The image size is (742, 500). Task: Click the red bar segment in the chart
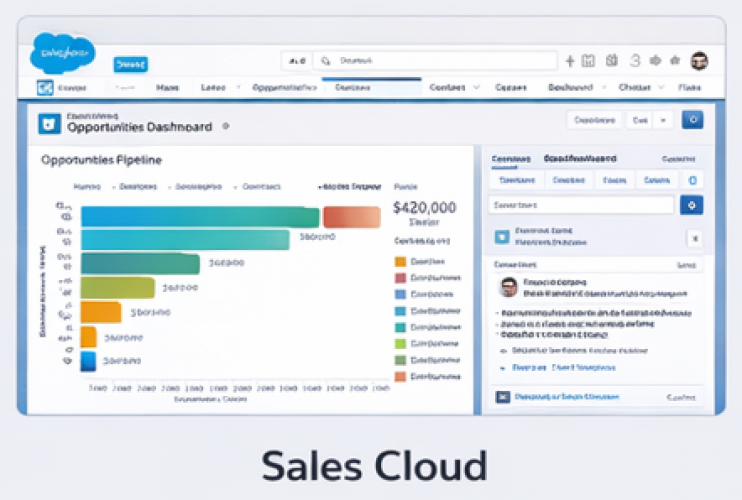352,217
